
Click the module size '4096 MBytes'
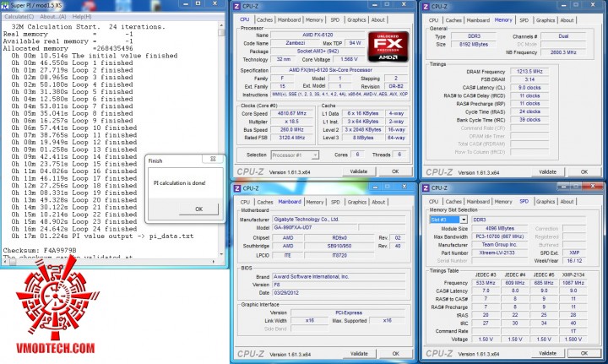click(x=499, y=228)
